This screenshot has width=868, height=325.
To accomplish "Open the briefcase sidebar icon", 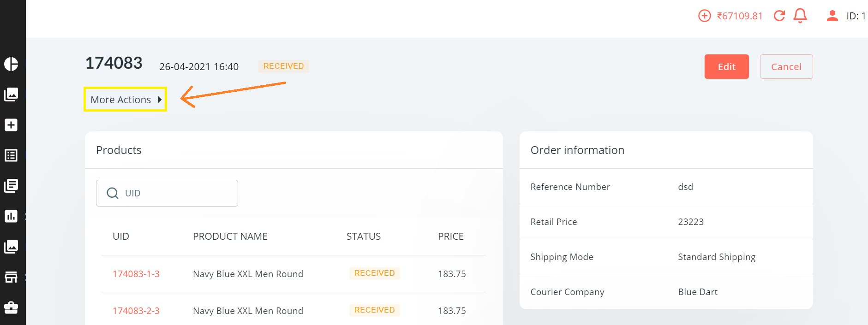I will [11, 307].
